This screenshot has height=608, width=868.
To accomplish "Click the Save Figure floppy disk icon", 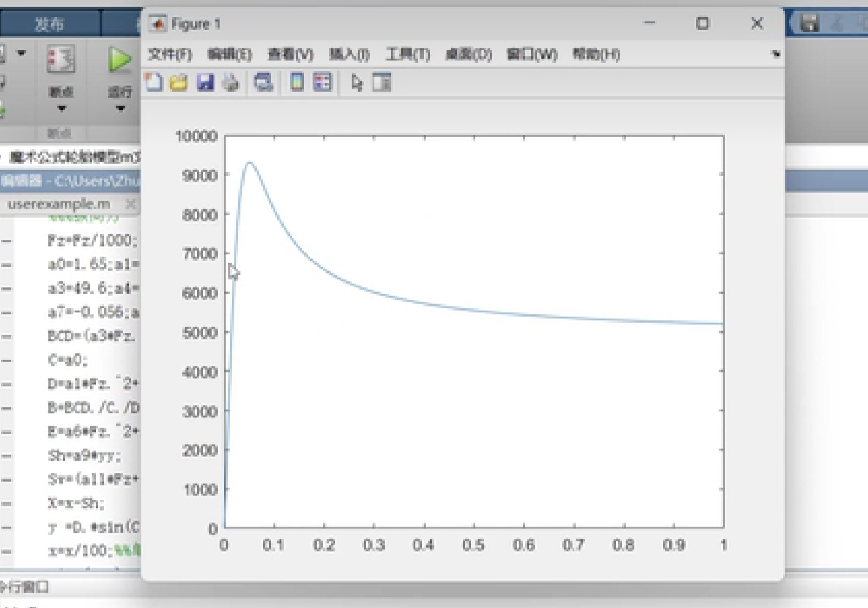I will (205, 82).
